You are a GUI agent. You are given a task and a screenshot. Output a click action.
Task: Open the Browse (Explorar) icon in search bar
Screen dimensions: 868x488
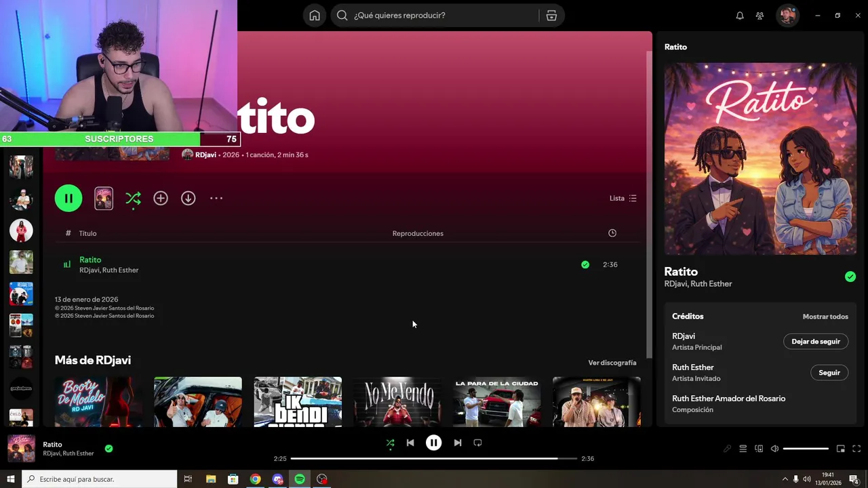click(551, 16)
